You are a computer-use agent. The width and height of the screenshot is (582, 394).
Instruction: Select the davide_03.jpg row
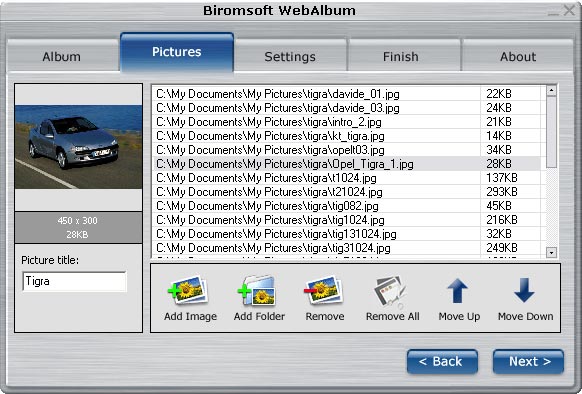(347, 108)
